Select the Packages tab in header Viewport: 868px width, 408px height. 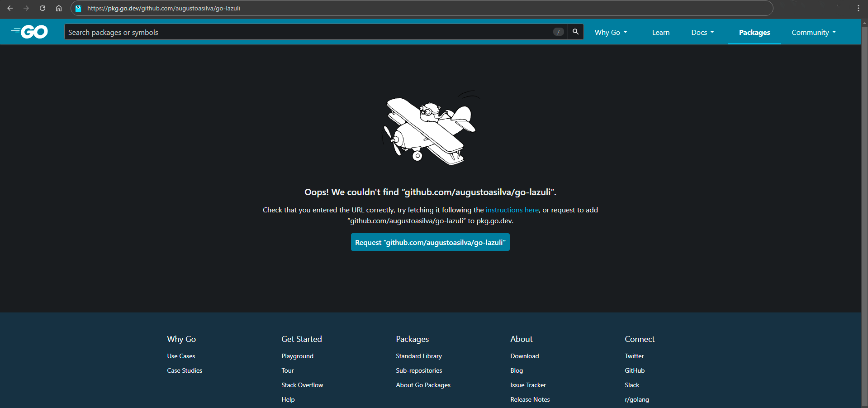tap(754, 32)
